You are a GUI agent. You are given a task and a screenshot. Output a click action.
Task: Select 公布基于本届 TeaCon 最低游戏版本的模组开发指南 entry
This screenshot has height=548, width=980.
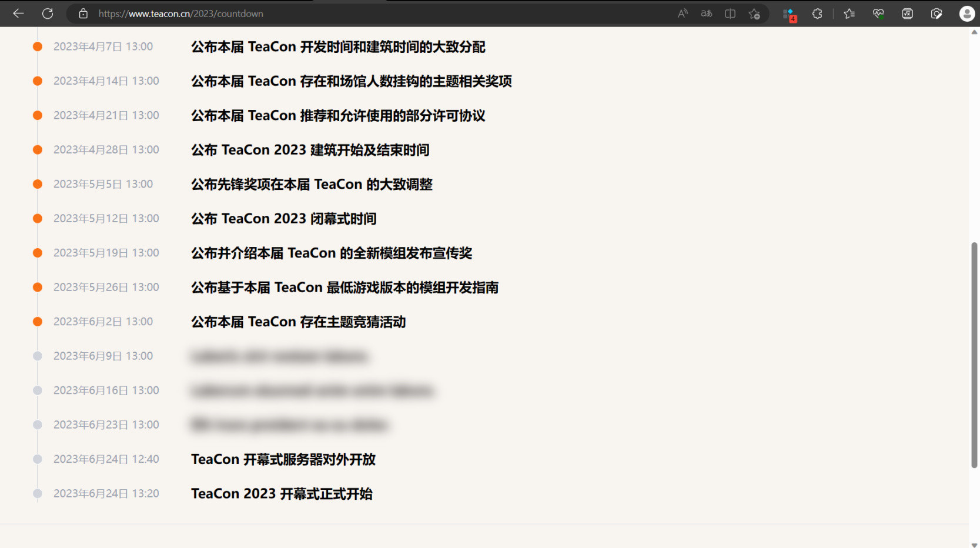(345, 288)
